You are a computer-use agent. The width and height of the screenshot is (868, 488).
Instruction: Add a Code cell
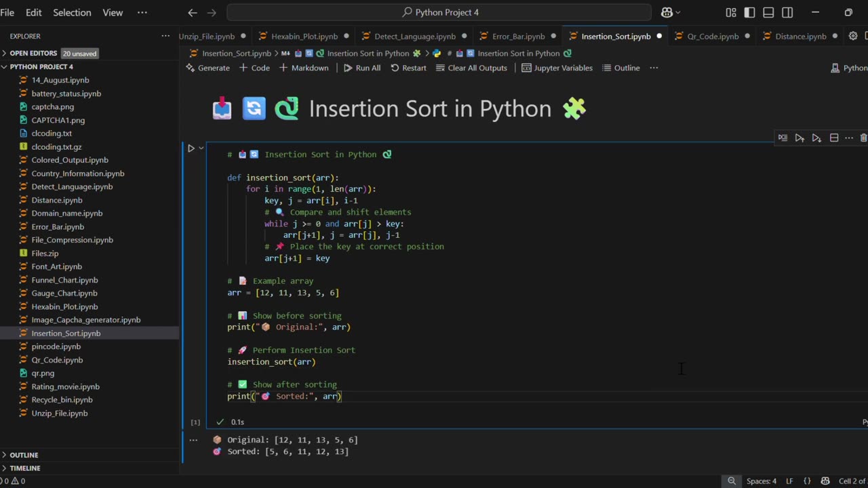254,68
